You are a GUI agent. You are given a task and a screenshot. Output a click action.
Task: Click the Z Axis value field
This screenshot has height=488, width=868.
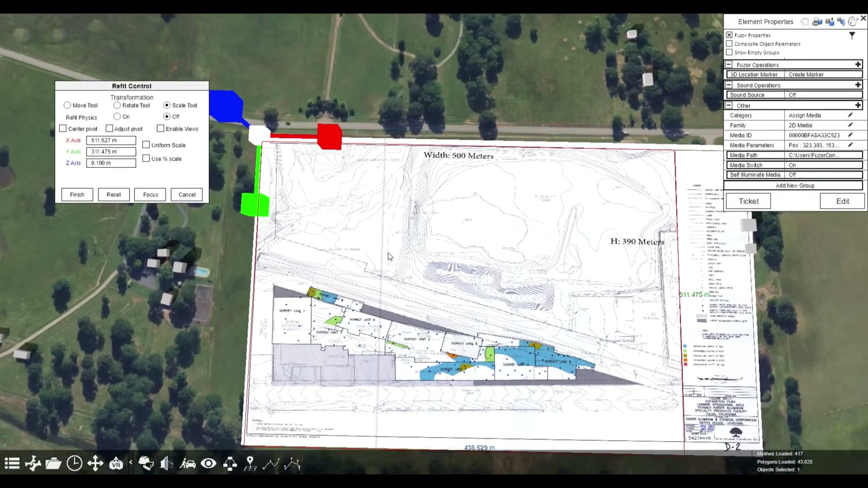coord(111,163)
